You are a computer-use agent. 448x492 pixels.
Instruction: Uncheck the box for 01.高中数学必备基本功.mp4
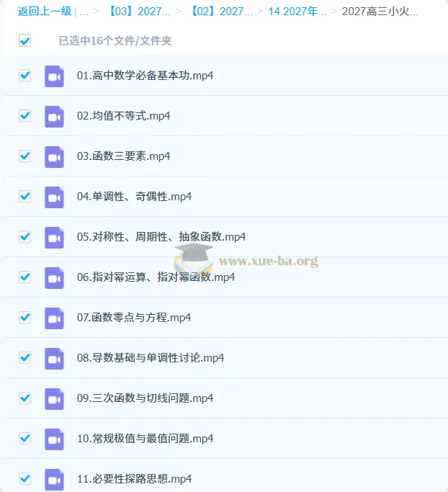24,76
